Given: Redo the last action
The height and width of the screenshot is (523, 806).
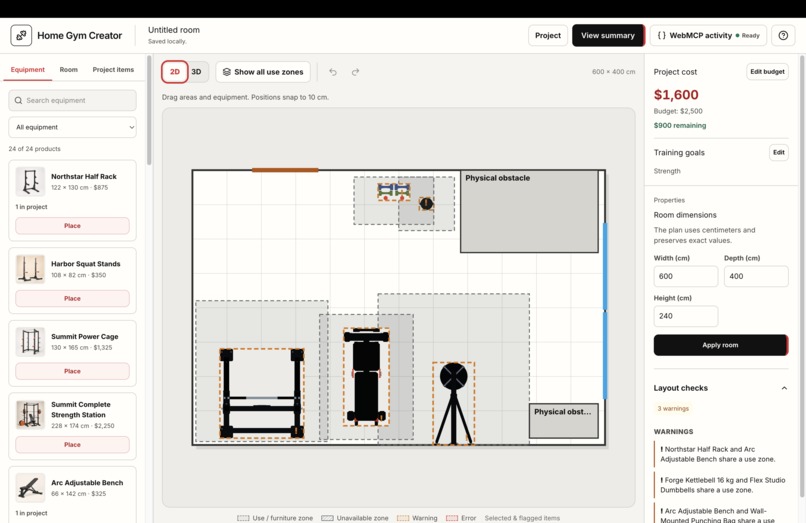Looking at the screenshot, I should (355, 72).
